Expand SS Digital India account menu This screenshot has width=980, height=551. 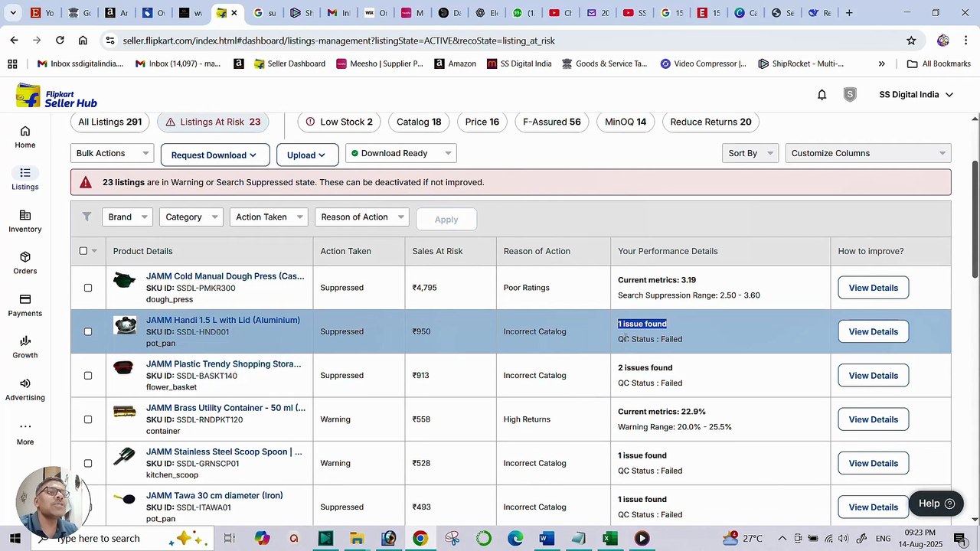[916, 95]
